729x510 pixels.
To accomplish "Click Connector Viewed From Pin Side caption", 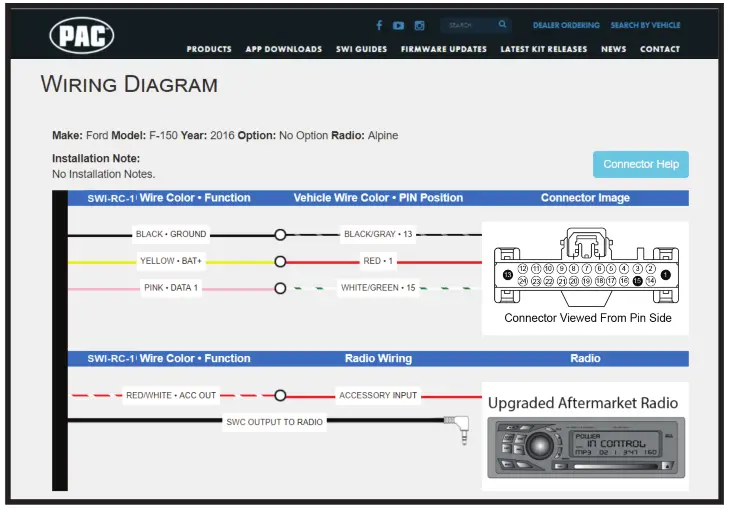I will pyautogui.click(x=588, y=318).
